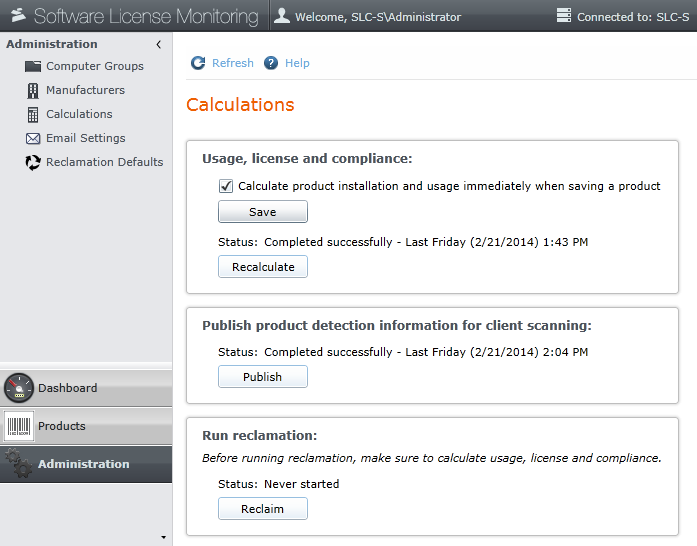This screenshot has height=546, width=697.
Task: Click the Dashboard gauge icon
Action: pyautogui.click(x=19, y=388)
